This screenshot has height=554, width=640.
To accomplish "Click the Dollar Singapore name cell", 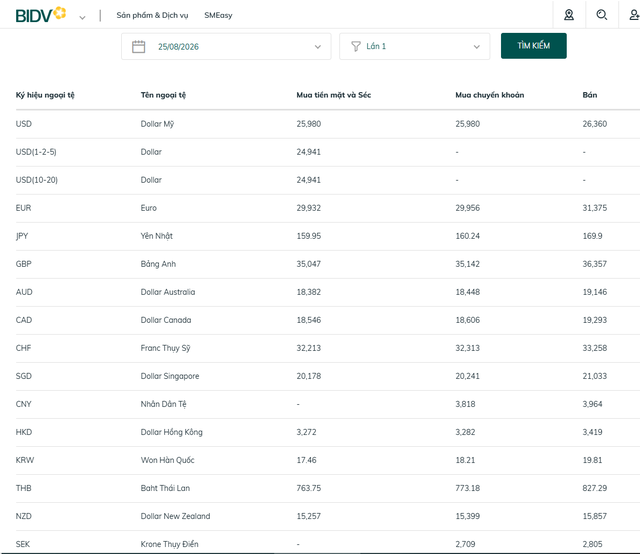I will tap(170, 376).
